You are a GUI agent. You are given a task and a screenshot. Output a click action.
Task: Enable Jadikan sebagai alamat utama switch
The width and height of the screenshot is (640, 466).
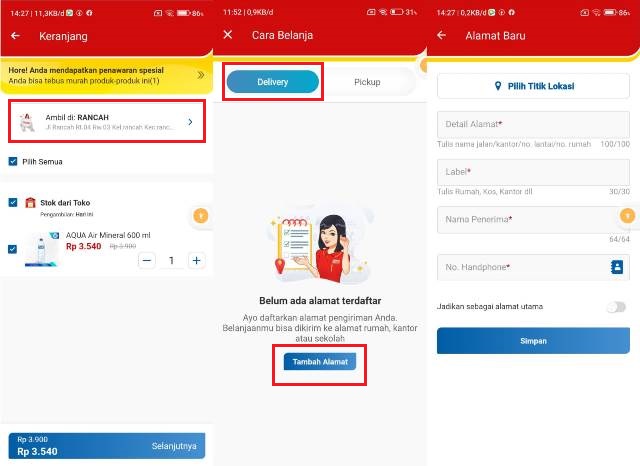coord(616,307)
